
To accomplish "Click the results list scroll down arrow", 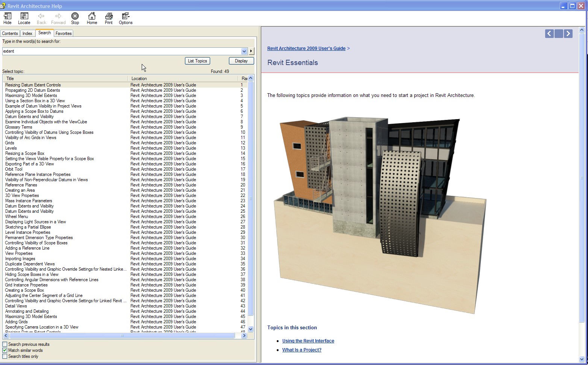I will point(251,329).
